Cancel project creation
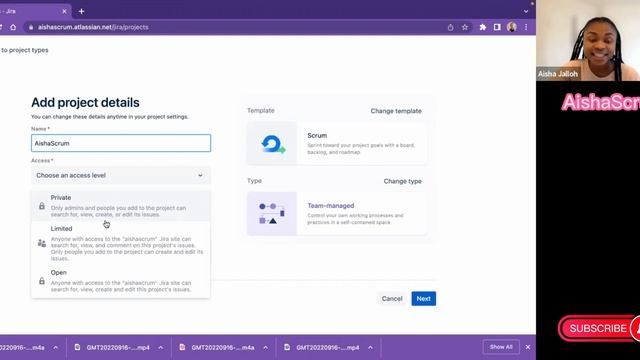Screen dimensions: 640x360 [392, 299]
